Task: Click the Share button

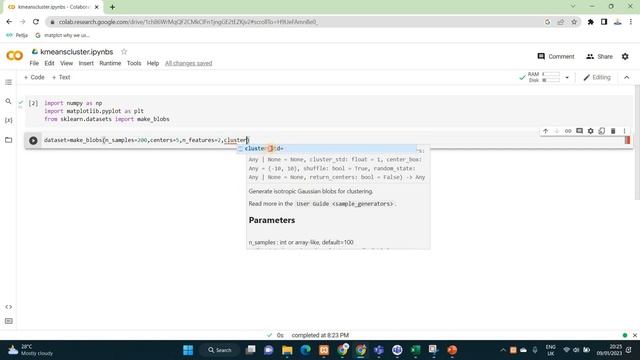Action: coord(599,56)
